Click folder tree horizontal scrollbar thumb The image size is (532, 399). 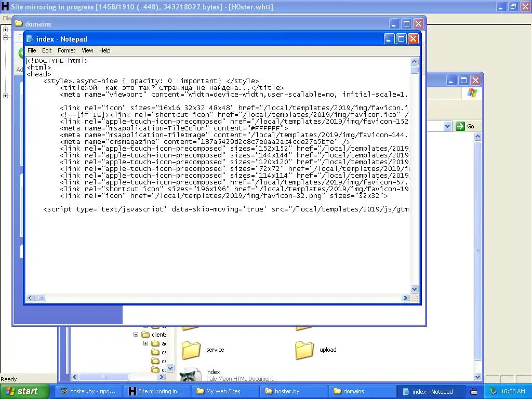(104, 377)
